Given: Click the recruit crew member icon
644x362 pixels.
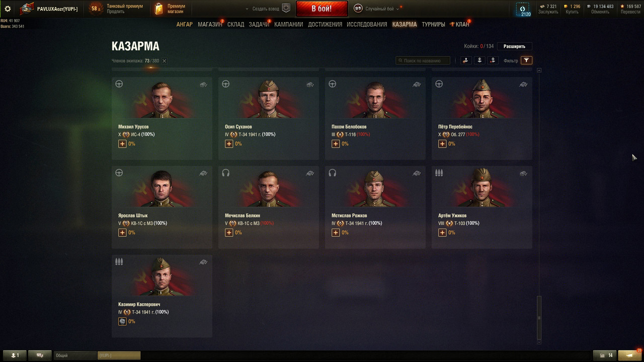Looking at the screenshot, I should [465, 60].
